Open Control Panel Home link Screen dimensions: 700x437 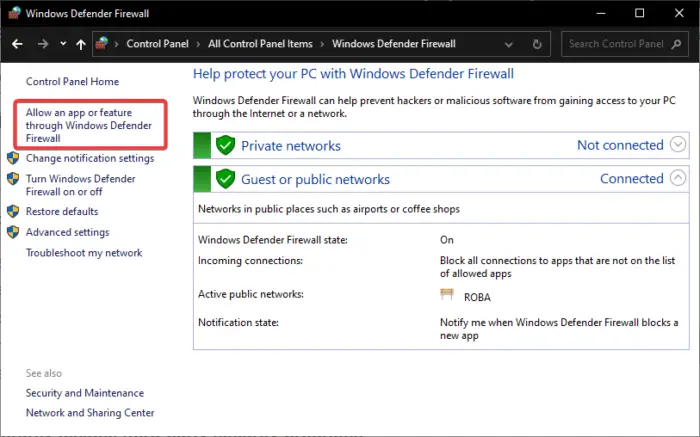[x=72, y=81]
